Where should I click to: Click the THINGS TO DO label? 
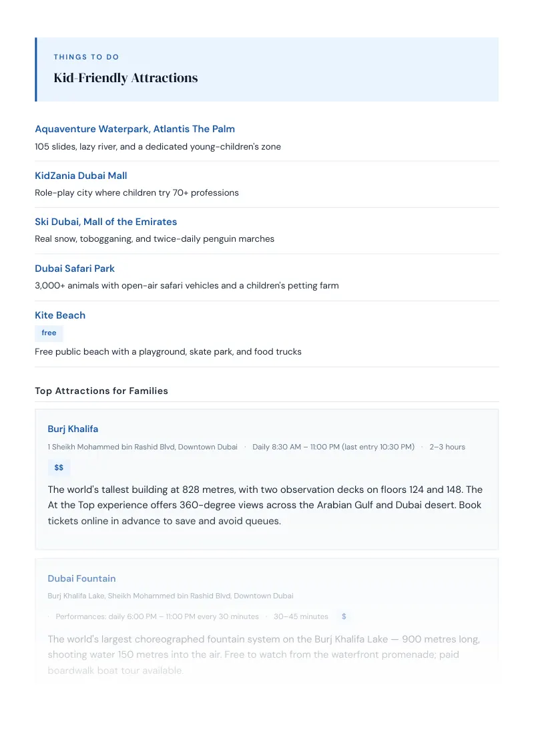(x=86, y=57)
